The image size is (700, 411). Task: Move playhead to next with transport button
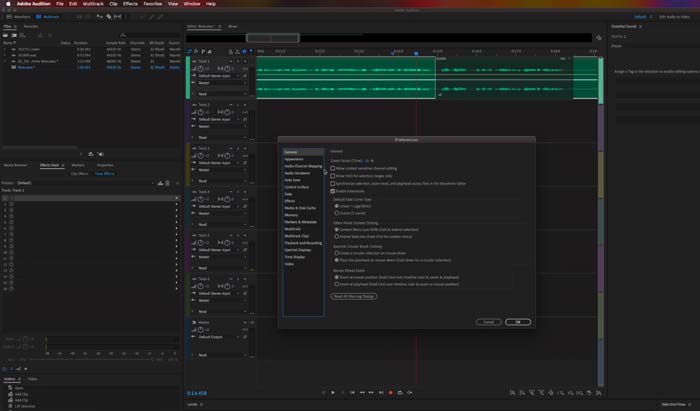click(x=381, y=393)
